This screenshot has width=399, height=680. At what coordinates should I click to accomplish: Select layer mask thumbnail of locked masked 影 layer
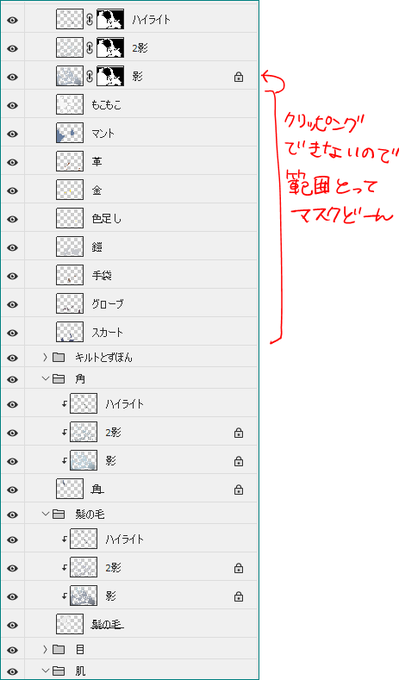pos(110,76)
